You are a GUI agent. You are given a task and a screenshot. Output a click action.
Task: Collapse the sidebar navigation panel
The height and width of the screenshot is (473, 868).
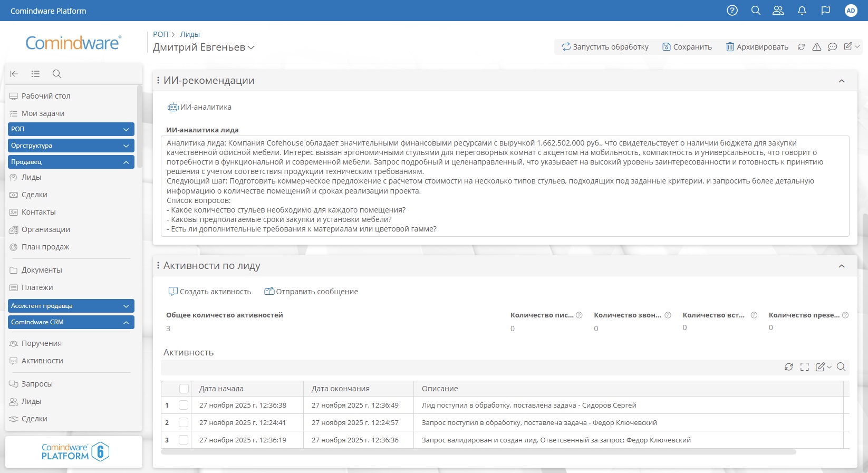pyautogui.click(x=14, y=74)
